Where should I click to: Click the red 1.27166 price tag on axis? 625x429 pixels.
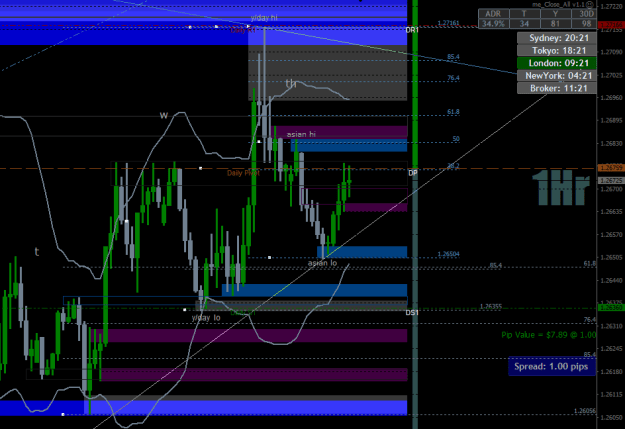[611, 25]
